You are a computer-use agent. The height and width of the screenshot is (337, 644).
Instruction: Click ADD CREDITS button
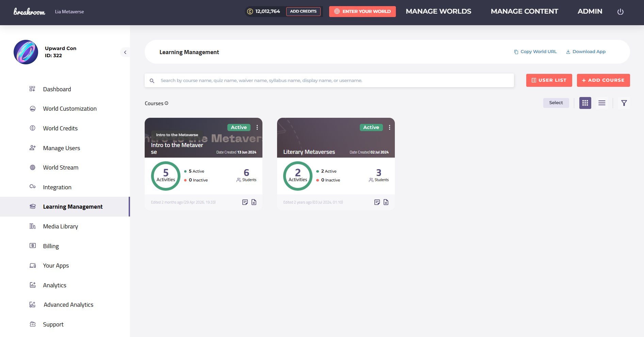(x=303, y=12)
